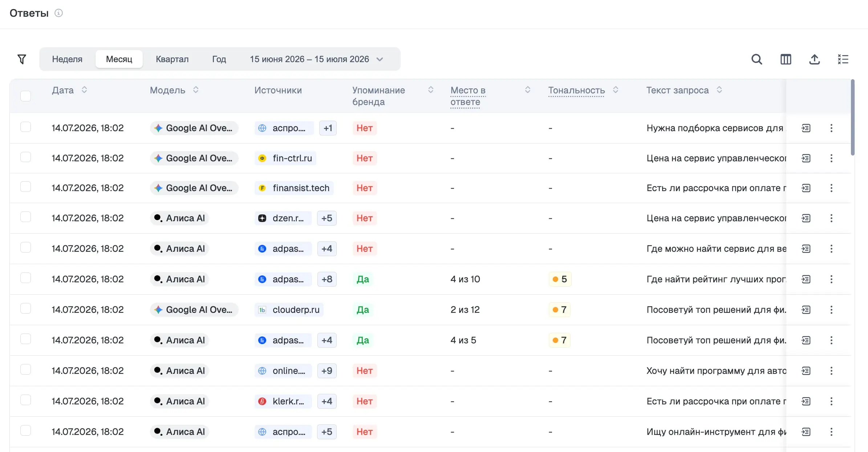Open three-dot menu for dzen.r… row

click(x=831, y=218)
